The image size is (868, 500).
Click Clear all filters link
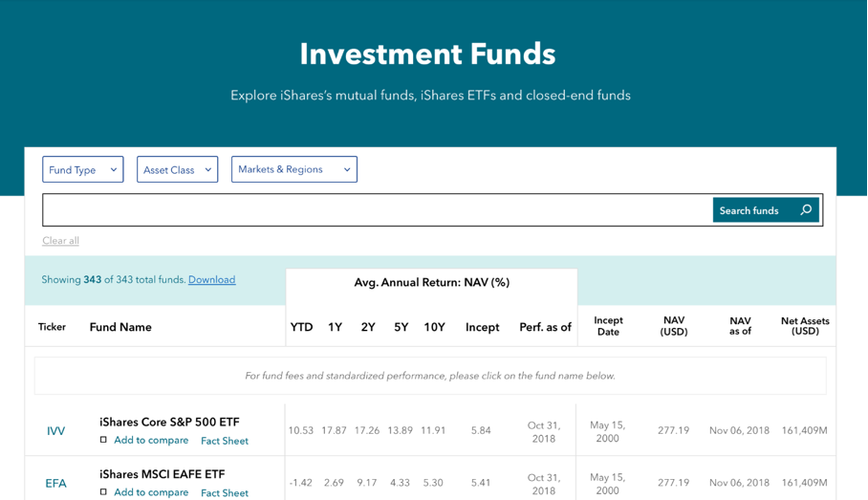(60, 241)
